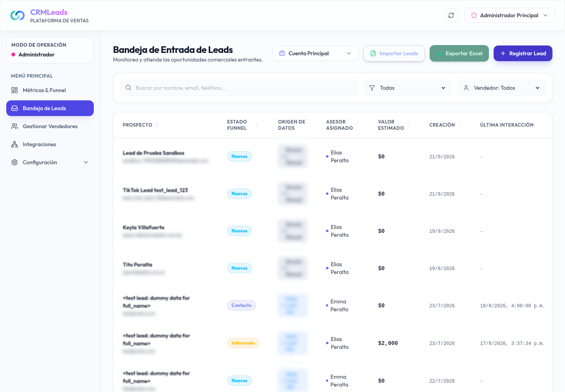Click the briefcase icon in Cuenta Principal
The width and height of the screenshot is (565, 392).
(282, 53)
